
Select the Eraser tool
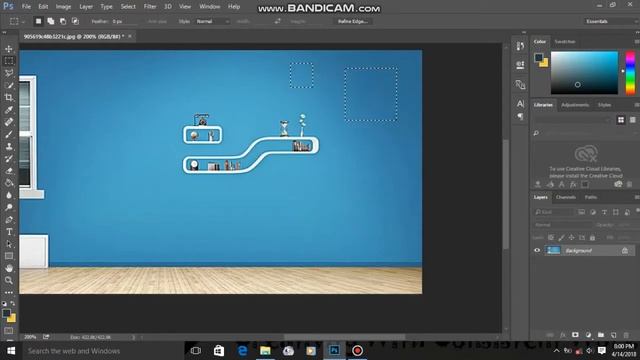tap(9, 171)
